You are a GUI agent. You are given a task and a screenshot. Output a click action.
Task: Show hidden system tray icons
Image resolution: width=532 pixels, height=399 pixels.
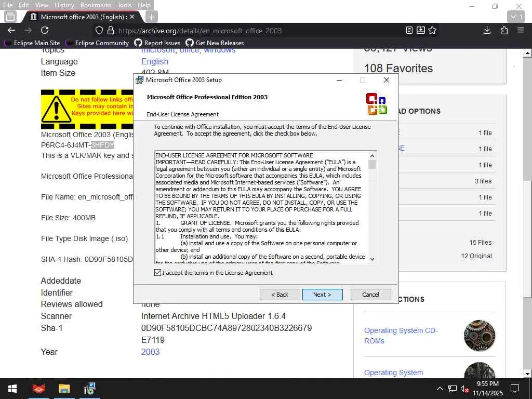440,389
